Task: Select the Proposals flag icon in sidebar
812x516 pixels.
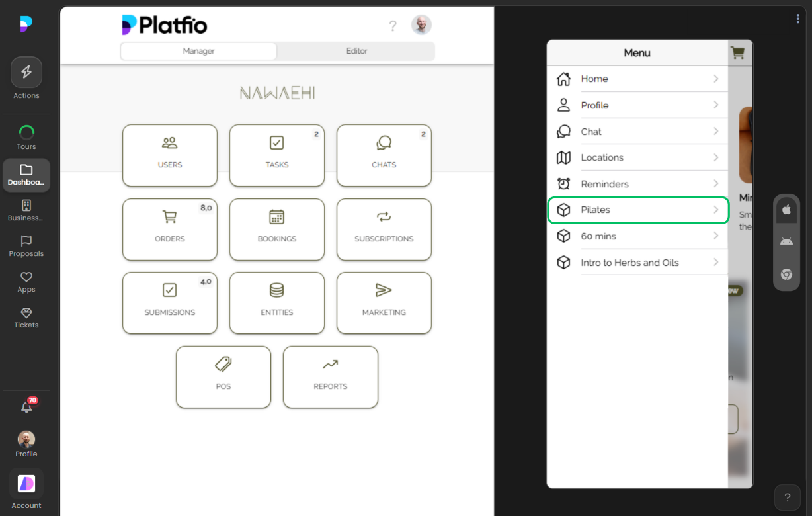Action: point(26,242)
